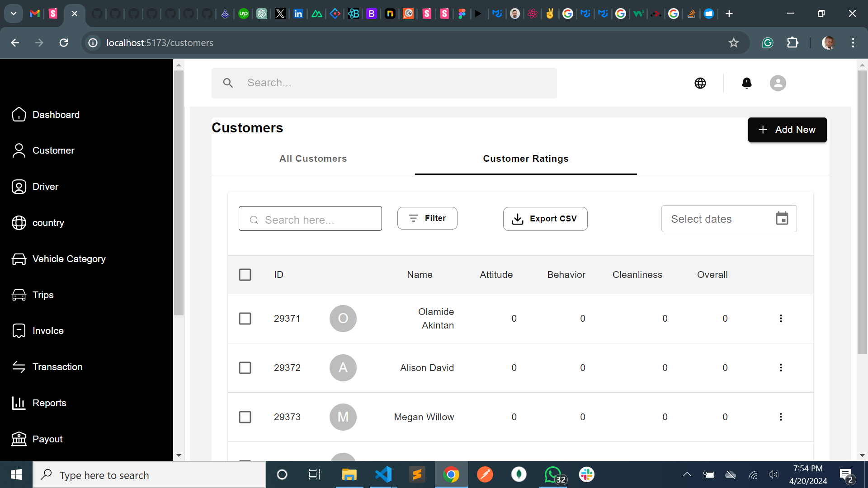868x488 pixels.
Task: Open VS Code from the taskbar
Action: click(x=383, y=474)
